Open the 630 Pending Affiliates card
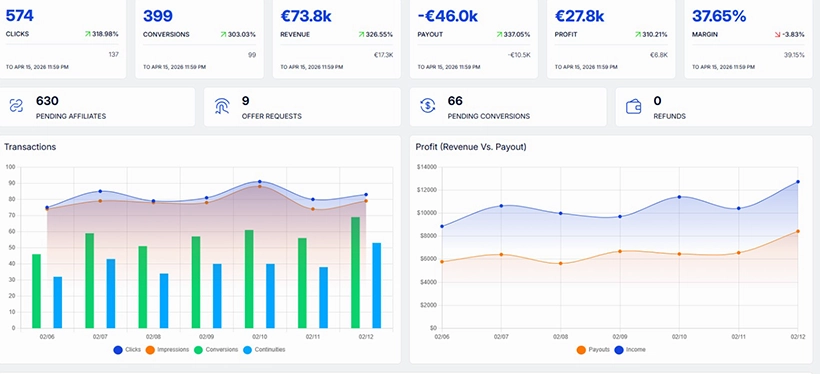820x374 pixels. (97, 107)
